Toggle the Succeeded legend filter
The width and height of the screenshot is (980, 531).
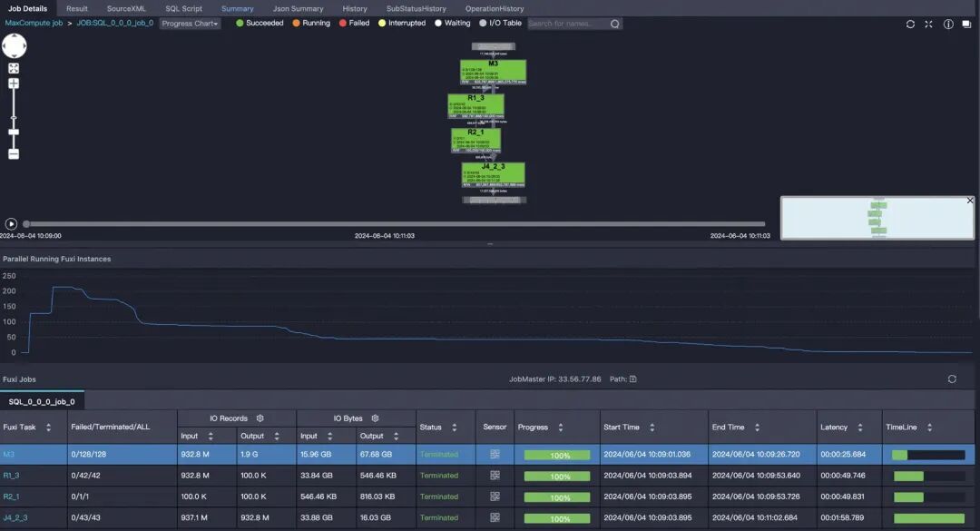[260, 23]
